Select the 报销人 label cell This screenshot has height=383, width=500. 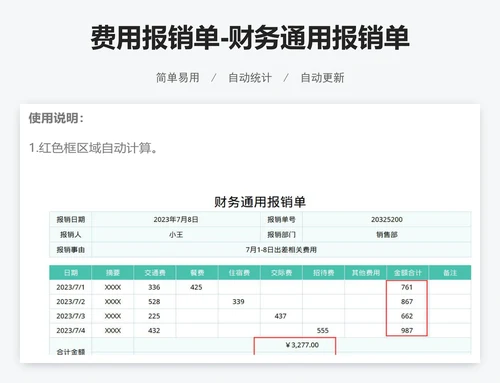point(71,235)
